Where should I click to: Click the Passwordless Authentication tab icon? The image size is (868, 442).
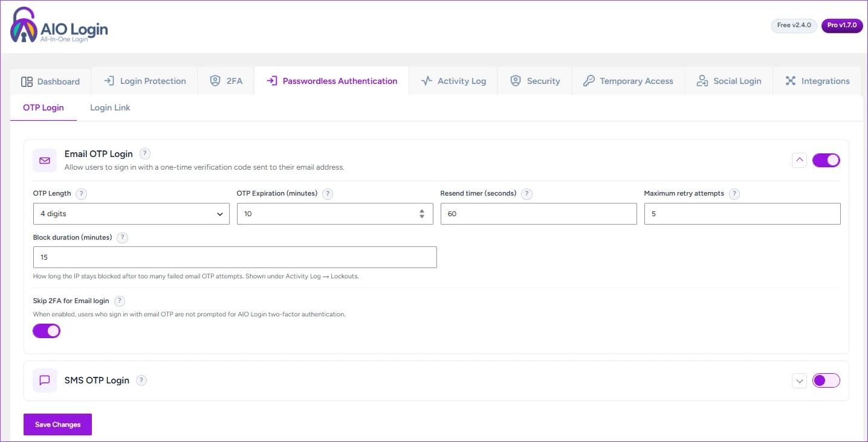click(272, 81)
